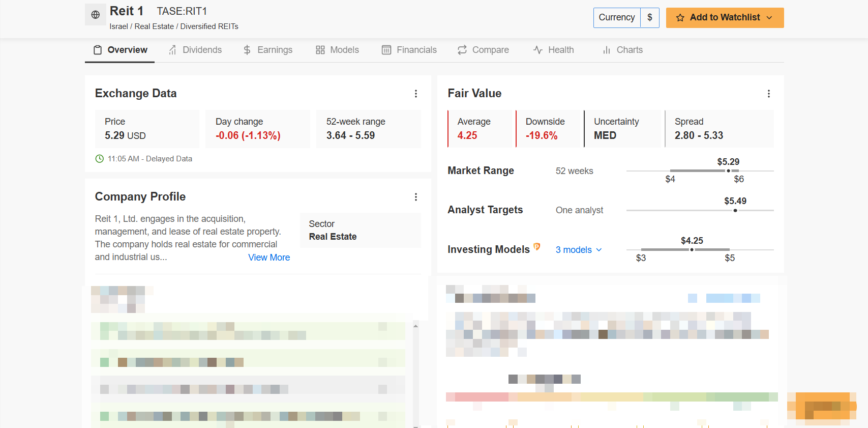Click the Analyst Targets label
This screenshot has height=428, width=868.
[485, 210]
